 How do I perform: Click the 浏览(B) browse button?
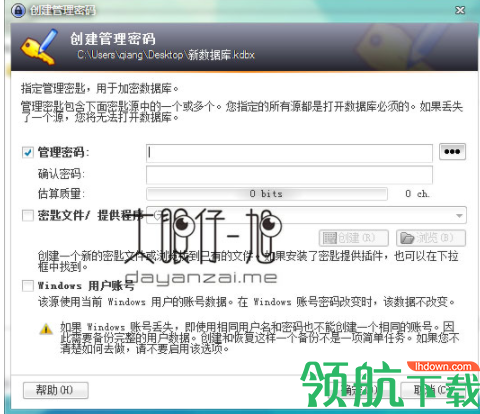(x=431, y=238)
